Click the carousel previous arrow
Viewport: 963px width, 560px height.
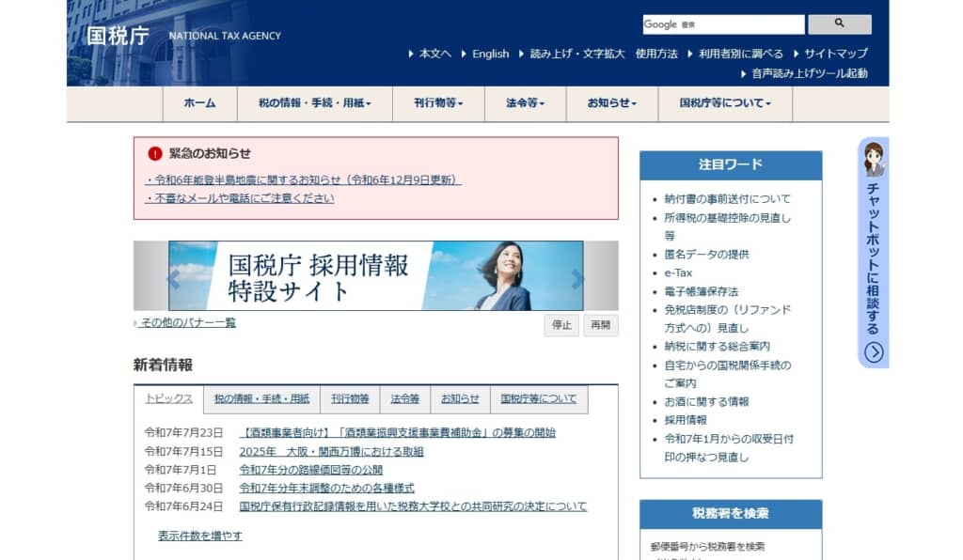(173, 278)
